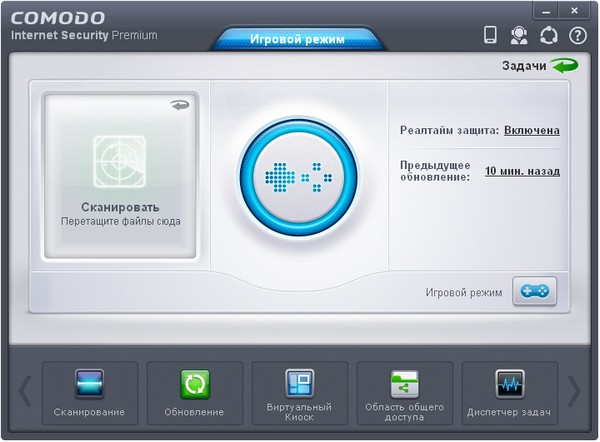This screenshot has height=442, width=600.
Task: Show next tiles with right chevron
Action: click(574, 391)
